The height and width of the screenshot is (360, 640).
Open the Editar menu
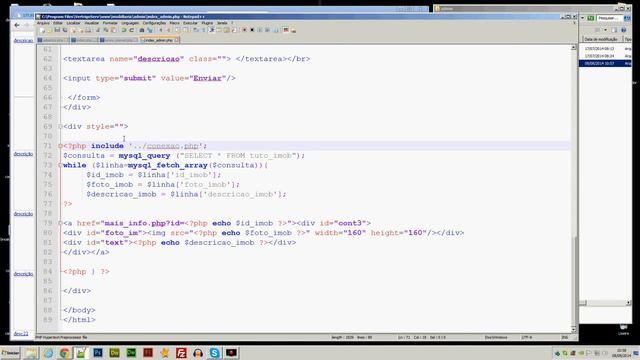click(x=58, y=23)
